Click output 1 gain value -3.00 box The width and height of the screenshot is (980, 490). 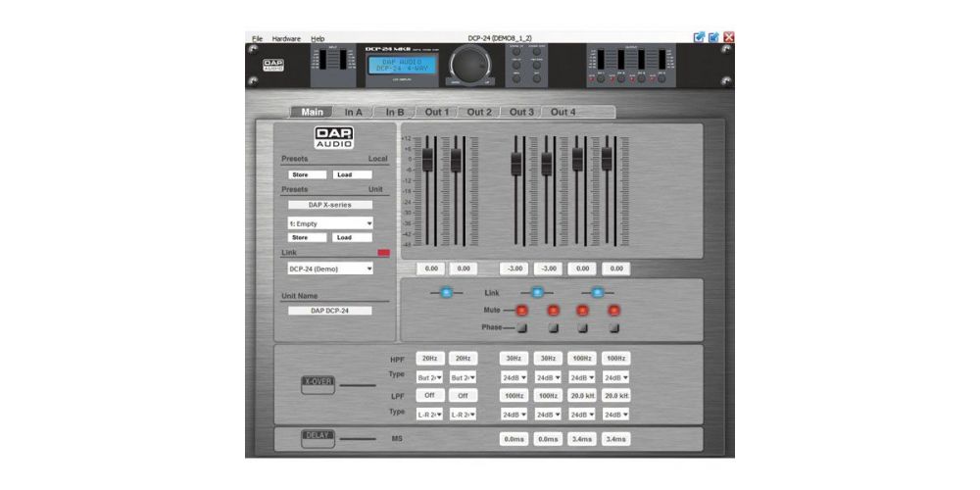514,269
